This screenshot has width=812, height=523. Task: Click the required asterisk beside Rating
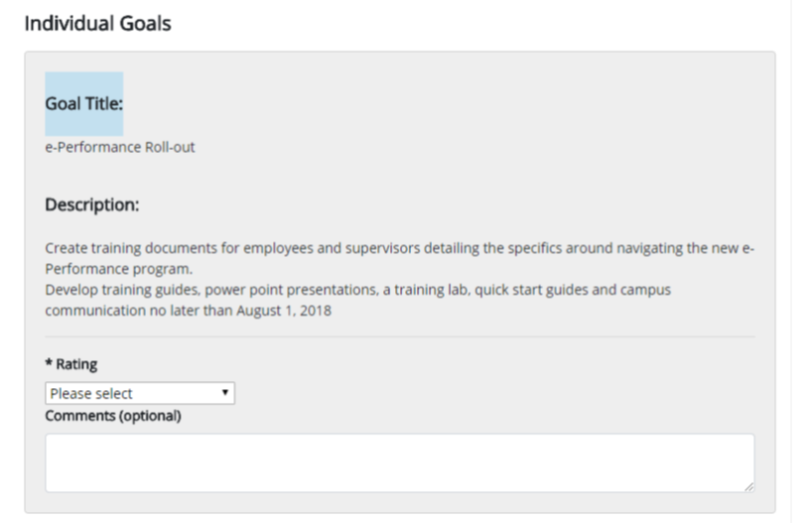click(48, 364)
